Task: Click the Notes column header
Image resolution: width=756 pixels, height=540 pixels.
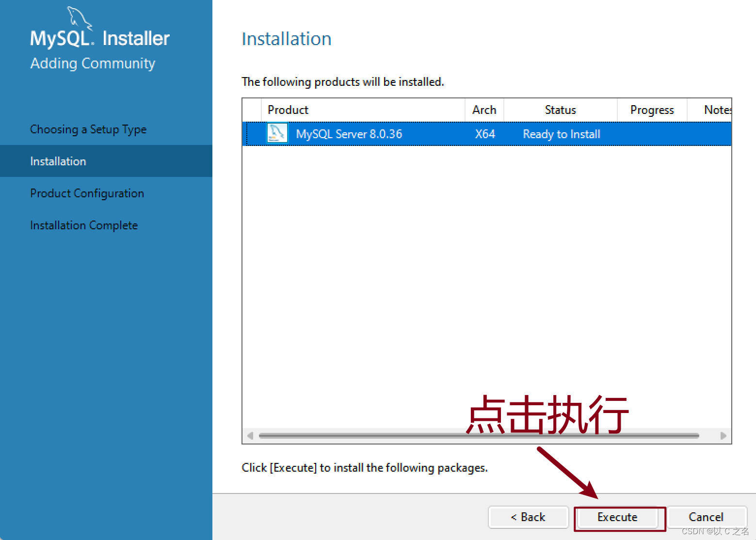Action: coord(710,110)
